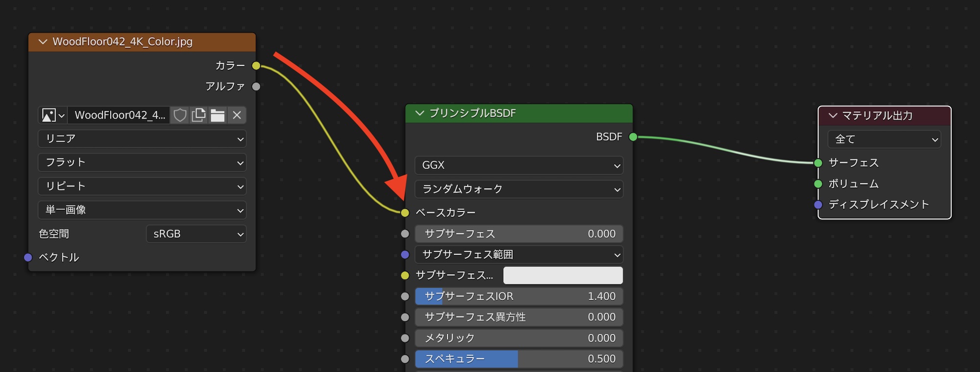This screenshot has height=372, width=980.
Task: Collapse the マテリアル出力 node
Action: [833, 116]
